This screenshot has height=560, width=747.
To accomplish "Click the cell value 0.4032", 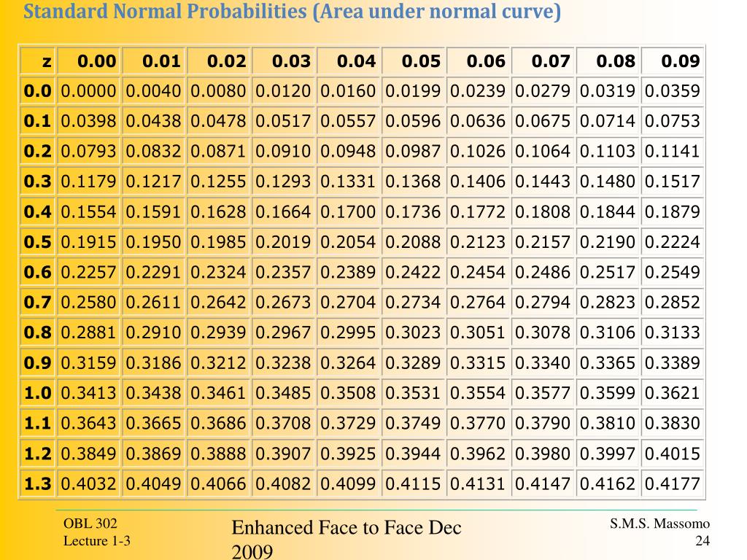I will point(88,484).
